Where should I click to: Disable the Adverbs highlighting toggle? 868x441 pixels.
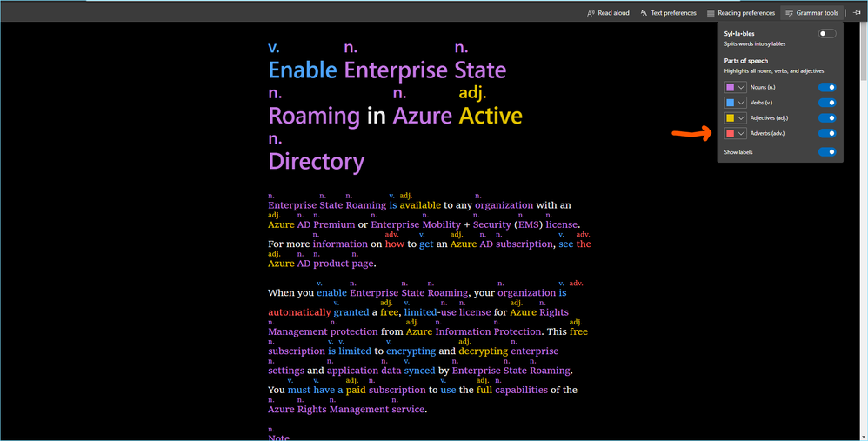[827, 133]
